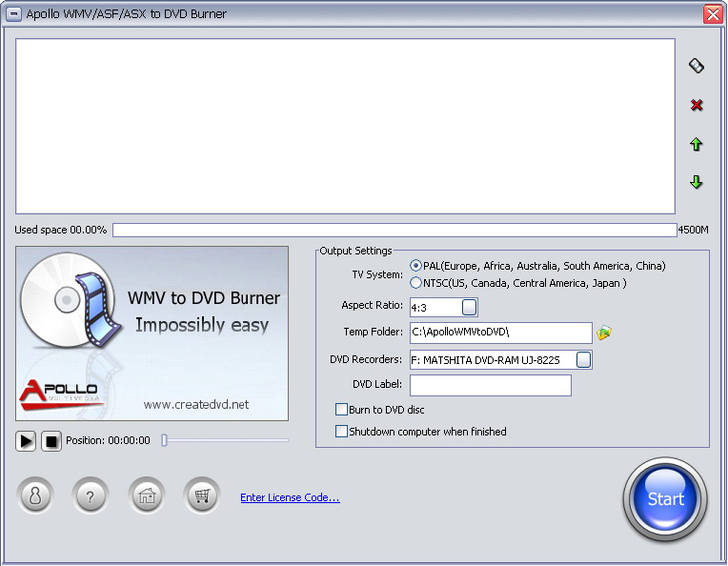Select NTSC TV system option
The width and height of the screenshot is (728, 566).
coord(415,283)
